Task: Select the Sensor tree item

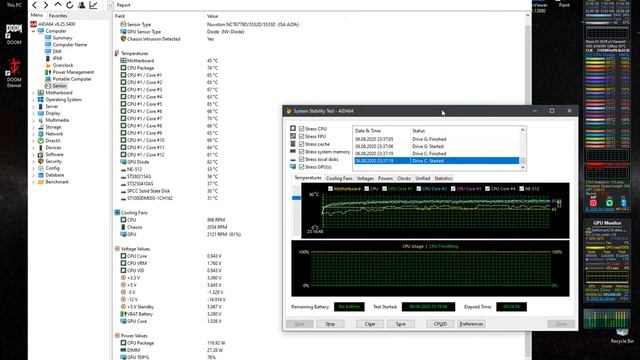Action: (x=59, y=86)
